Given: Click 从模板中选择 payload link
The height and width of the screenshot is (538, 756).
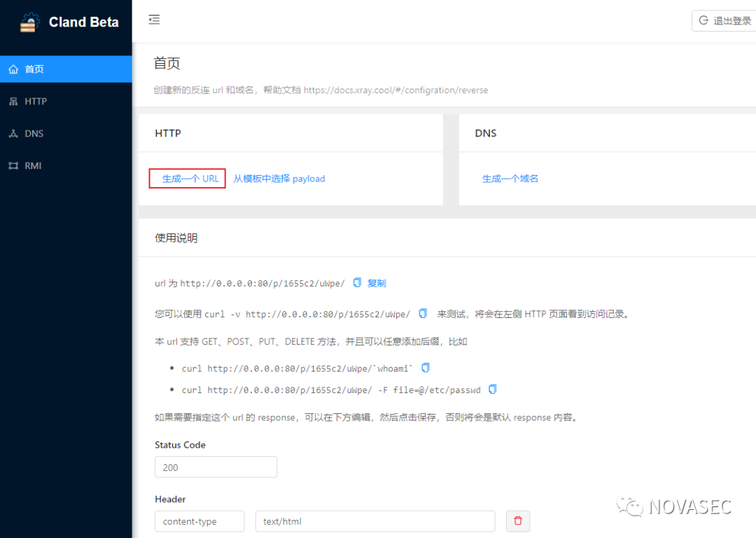Looking at the screenshot, I should (279, 179).
